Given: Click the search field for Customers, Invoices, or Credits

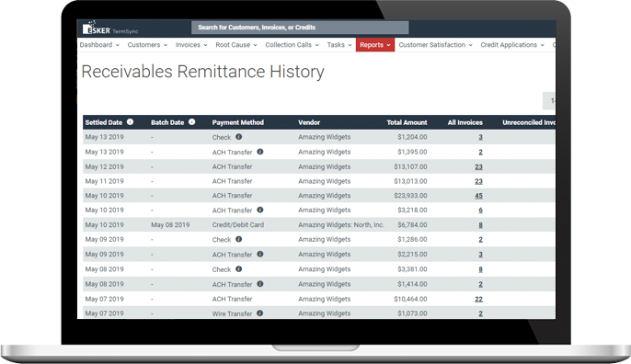Looking at the screenshot, I should tap(300, 28).
